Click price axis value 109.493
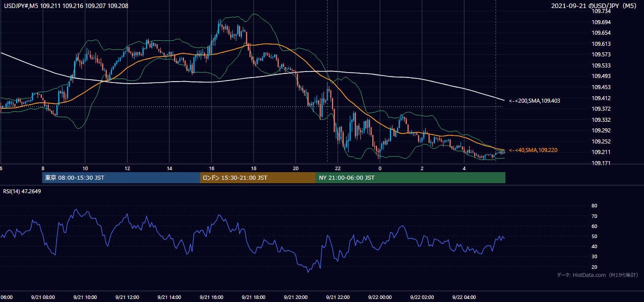The image size is (644, 302). 601,76
